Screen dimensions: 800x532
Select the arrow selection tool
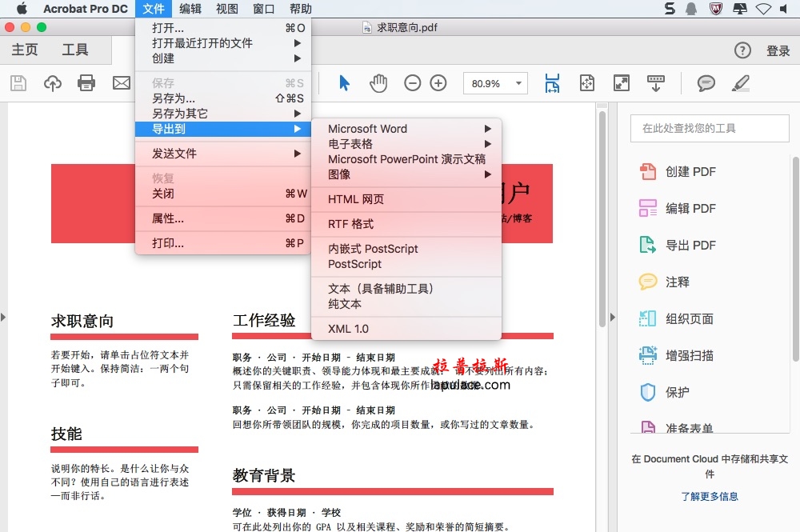344,83
